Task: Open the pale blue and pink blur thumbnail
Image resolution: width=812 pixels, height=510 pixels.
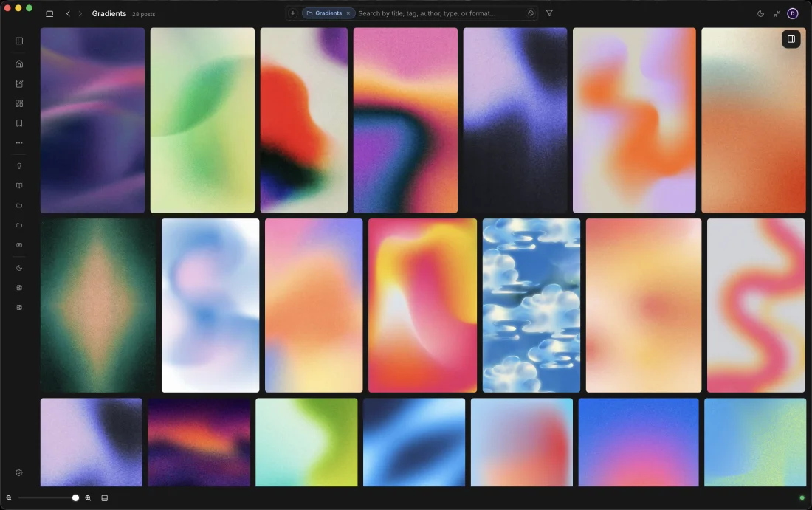Action: click(210, 306)
